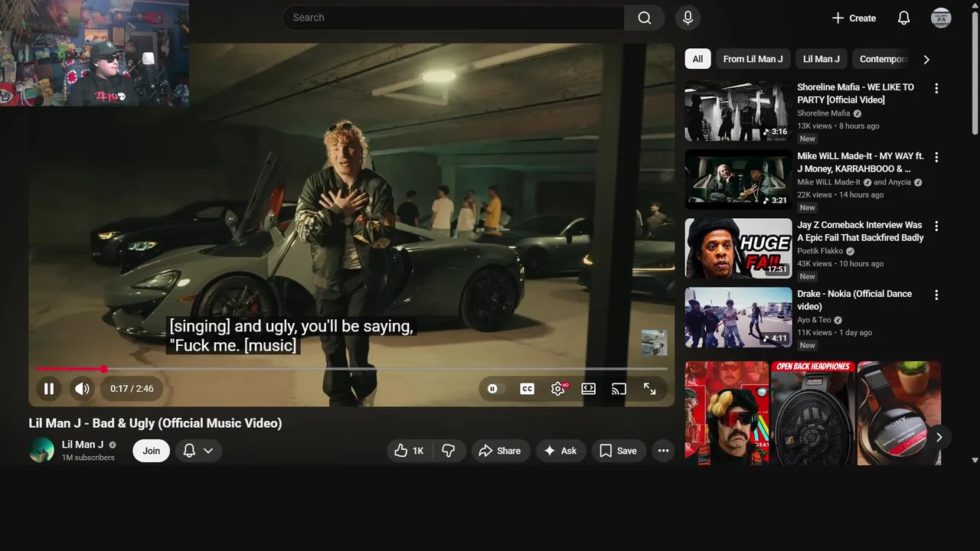Open the Dr Disrespect shelf thumbnail

point(727,413)
